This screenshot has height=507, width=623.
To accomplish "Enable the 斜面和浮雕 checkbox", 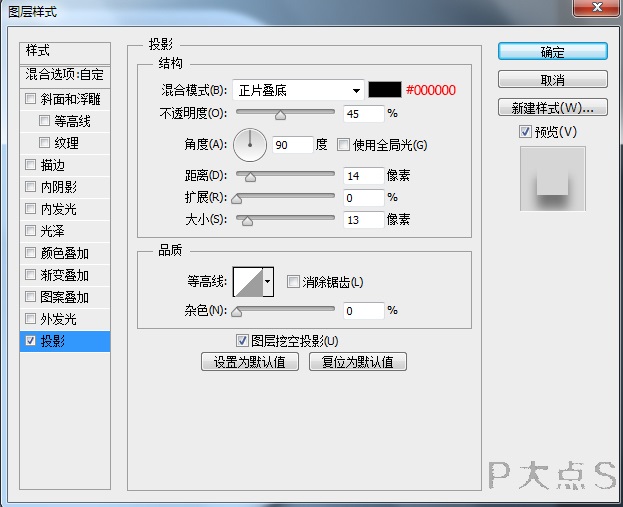I will pos(31,99).
